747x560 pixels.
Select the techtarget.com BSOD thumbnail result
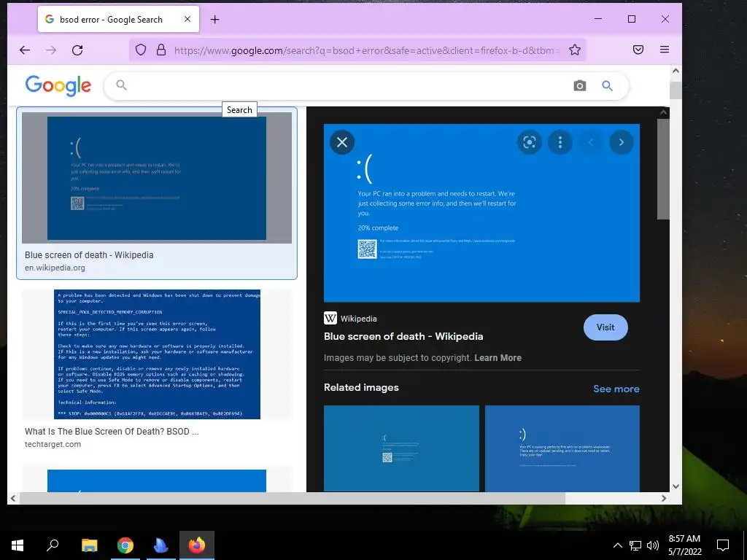157,354
